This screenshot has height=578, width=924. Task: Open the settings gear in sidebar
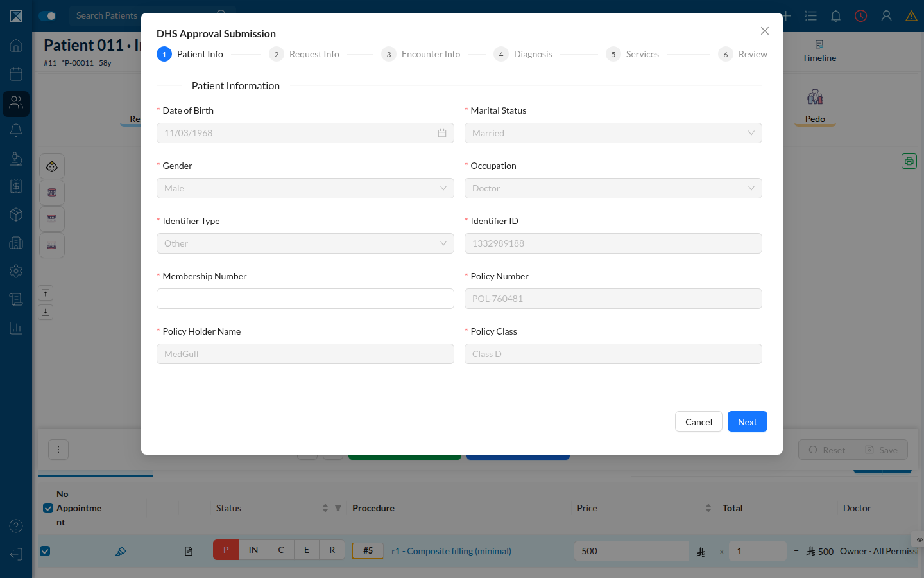[x=16, y=271]
